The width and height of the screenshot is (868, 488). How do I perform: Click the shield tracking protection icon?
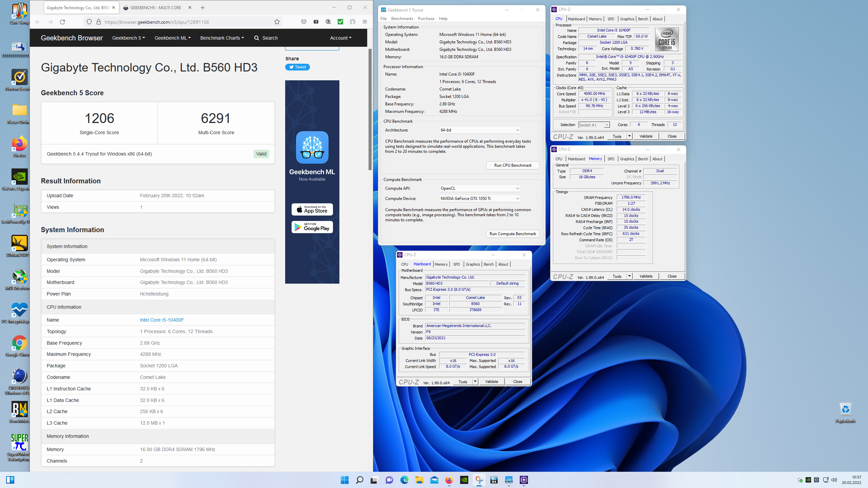pyautogui.click(x=89, y=22)
